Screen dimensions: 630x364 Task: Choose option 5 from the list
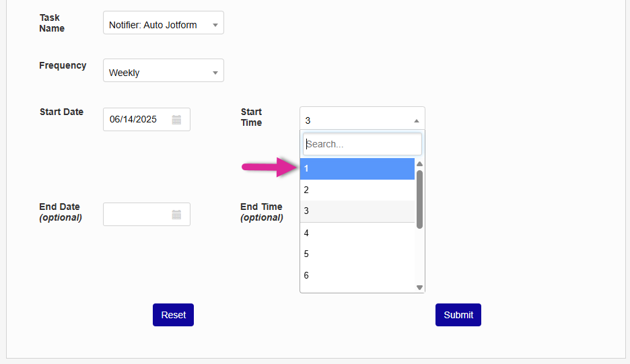coord(357,254)
